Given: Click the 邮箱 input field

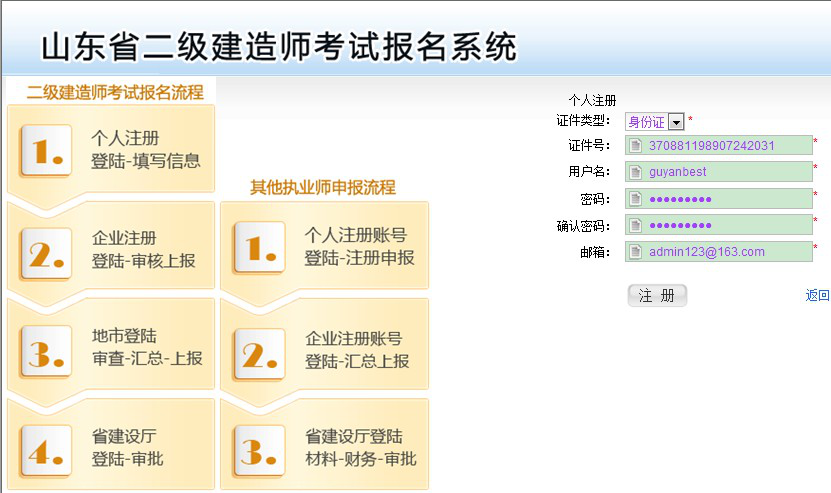Looking at the screenshot, I should pos(719,252).
